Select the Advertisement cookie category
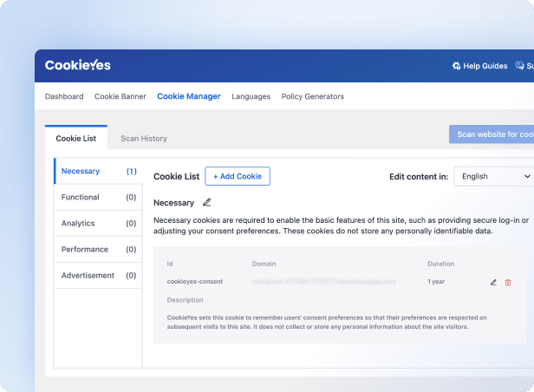Screen dimensions: 534x392 point(99,275)
